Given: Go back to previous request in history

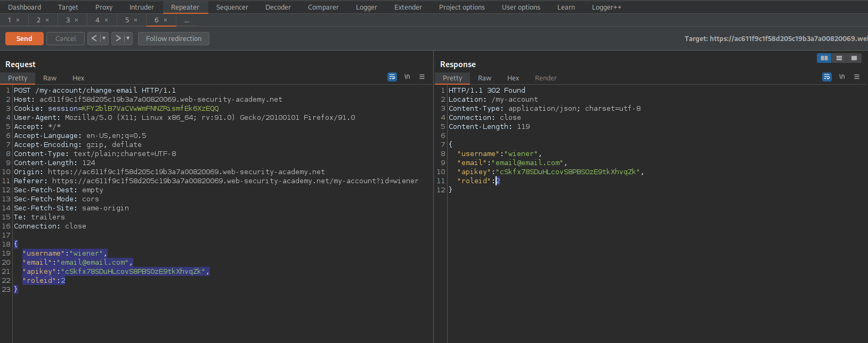Looking at the screenshot, I should pos(94,38).
